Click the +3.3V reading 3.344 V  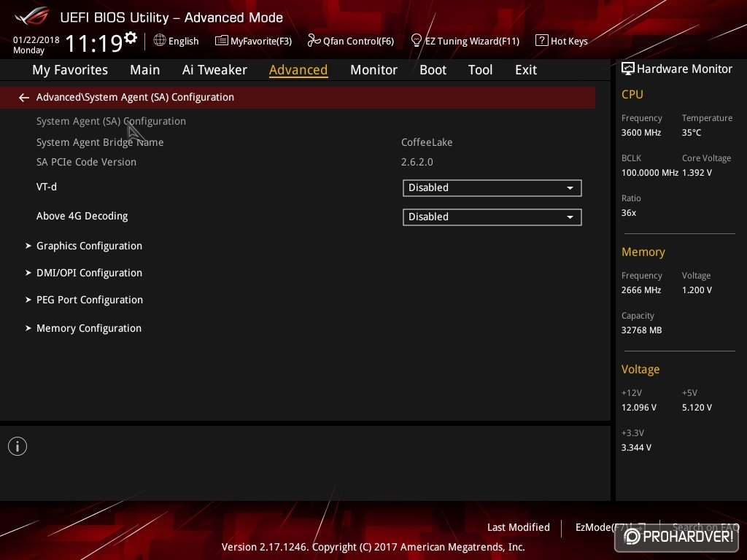point(636,448)
